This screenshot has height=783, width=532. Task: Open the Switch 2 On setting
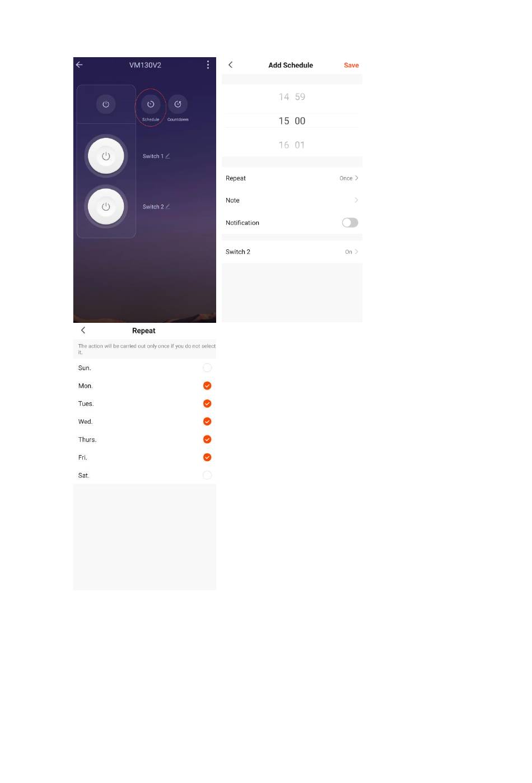(x=351, y=252)
